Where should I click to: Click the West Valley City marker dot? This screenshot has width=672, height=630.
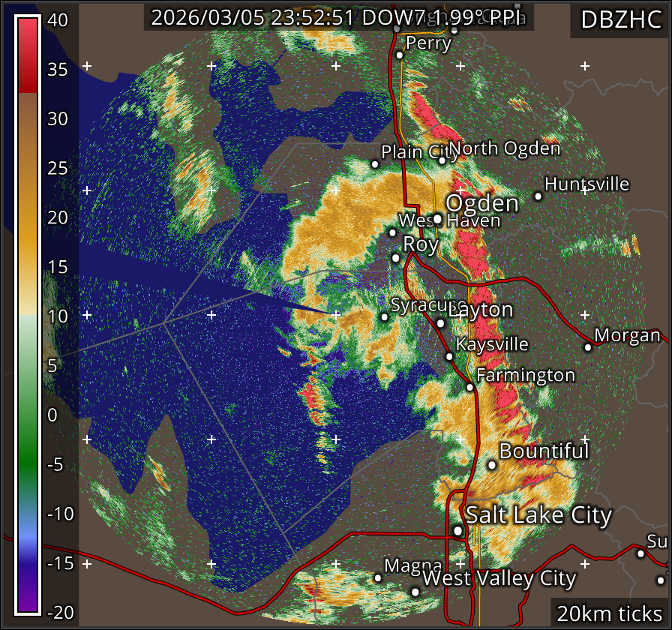point(415,592)
